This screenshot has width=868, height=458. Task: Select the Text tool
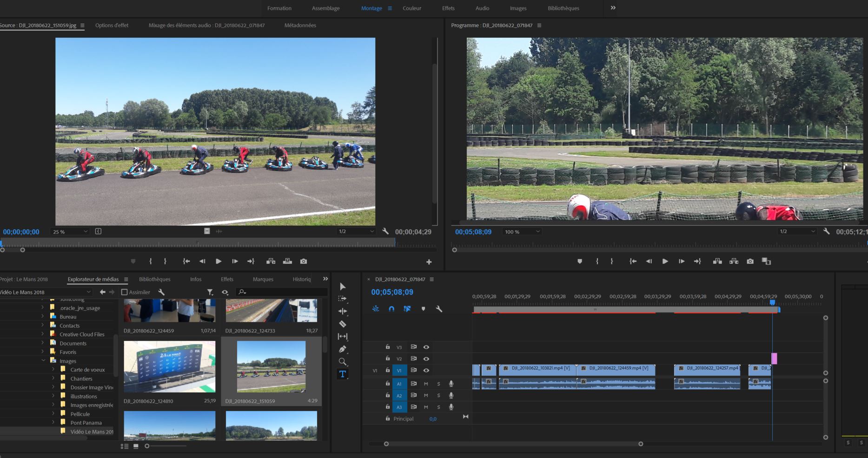coord(343,374)
